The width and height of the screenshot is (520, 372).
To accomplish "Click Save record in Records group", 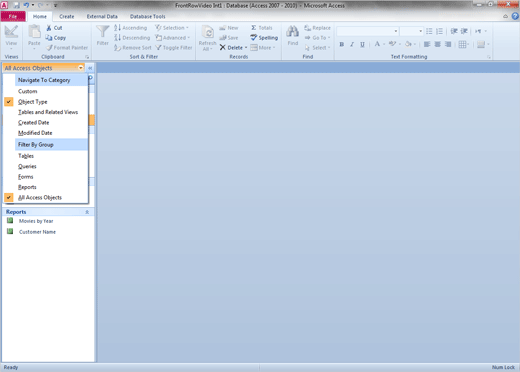I will pos(229,38).
